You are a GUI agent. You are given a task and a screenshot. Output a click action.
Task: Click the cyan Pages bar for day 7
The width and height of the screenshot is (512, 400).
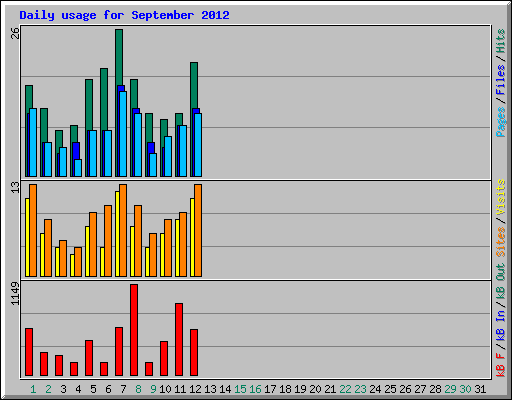[x=123, y=134]
